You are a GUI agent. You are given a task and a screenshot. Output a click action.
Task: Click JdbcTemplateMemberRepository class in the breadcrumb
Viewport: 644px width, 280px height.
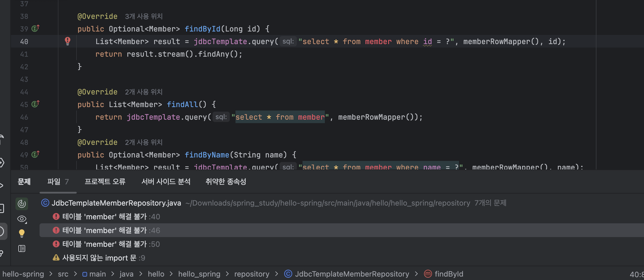pos(347,274)
